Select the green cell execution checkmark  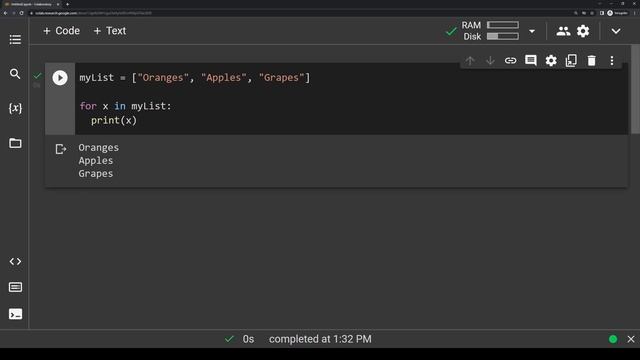point(37,76)
